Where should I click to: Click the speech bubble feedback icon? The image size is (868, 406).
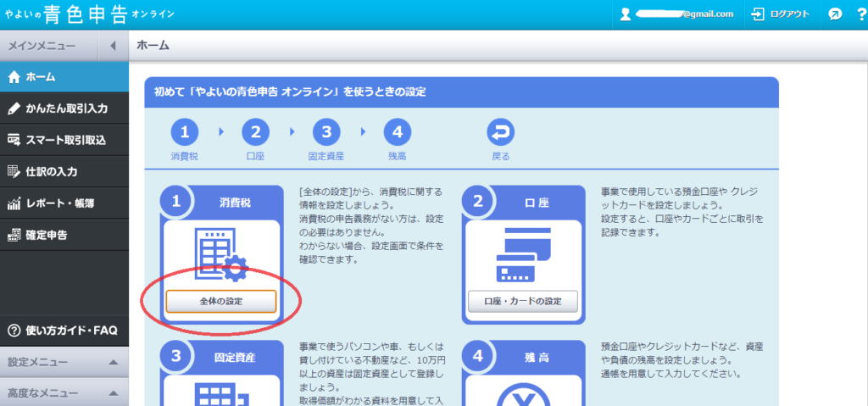(835, 15)
